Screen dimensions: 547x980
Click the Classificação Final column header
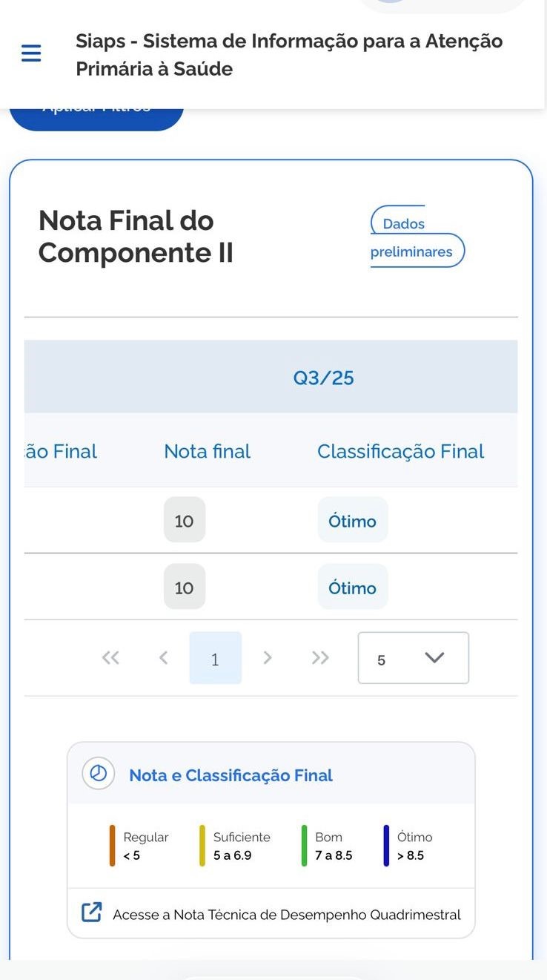(400, 451)
